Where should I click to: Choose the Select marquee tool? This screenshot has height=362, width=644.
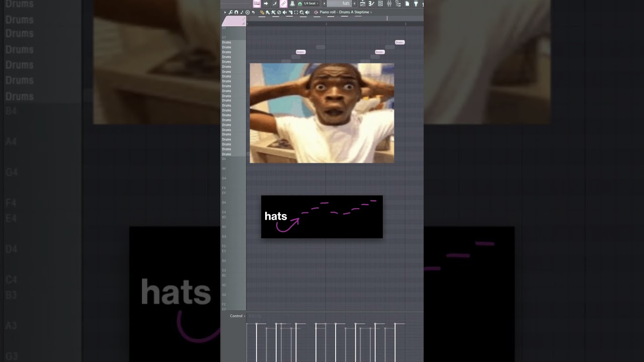[296, 12]
